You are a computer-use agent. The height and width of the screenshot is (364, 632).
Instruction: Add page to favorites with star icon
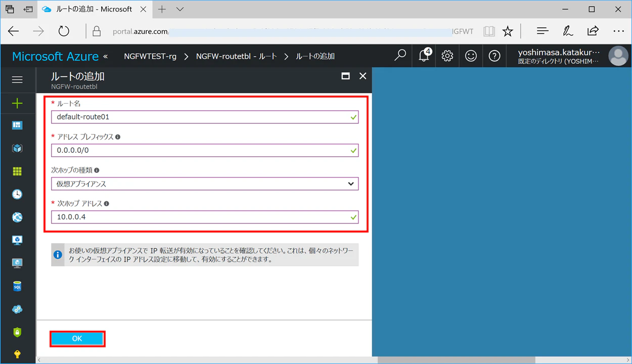tap(508, 31)
